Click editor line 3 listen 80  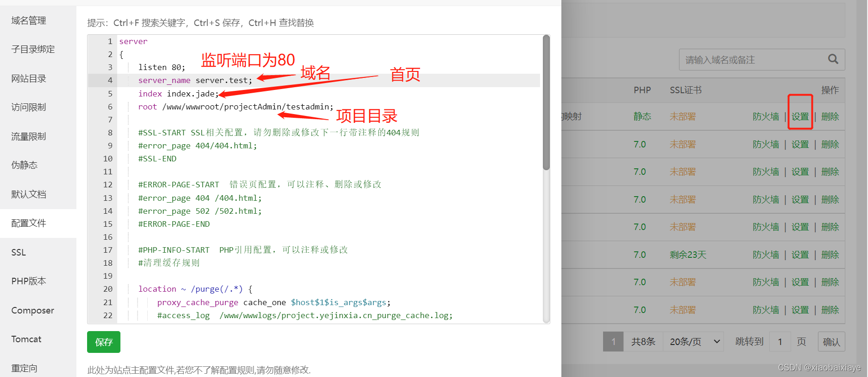click(162, 67)
